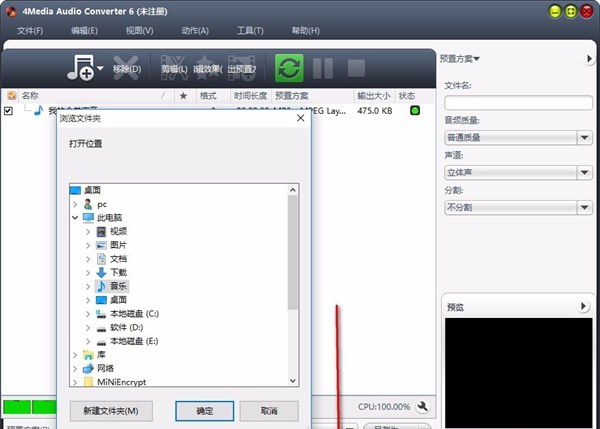Click the folder tree scroll-up arrow
The image size is (600, 429).
click(293, 190)
